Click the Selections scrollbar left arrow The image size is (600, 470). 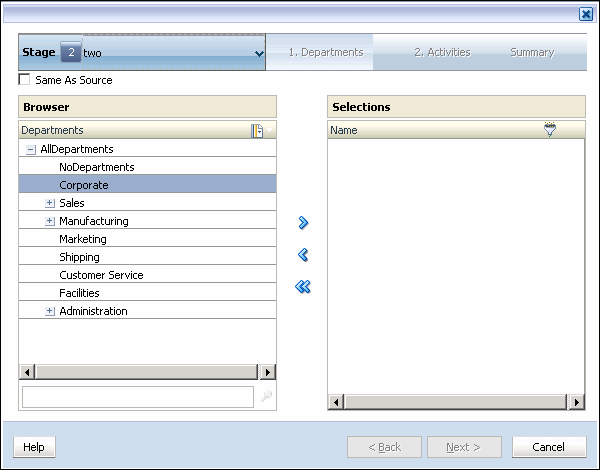[x=336, y=402]
